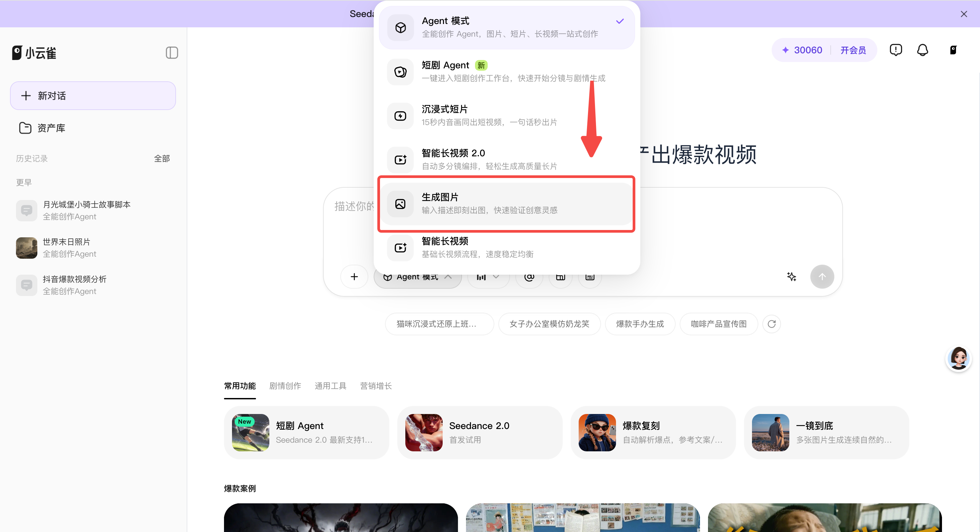Open the feedback message icon
The image size is (980, 532).
pos(896,50)
